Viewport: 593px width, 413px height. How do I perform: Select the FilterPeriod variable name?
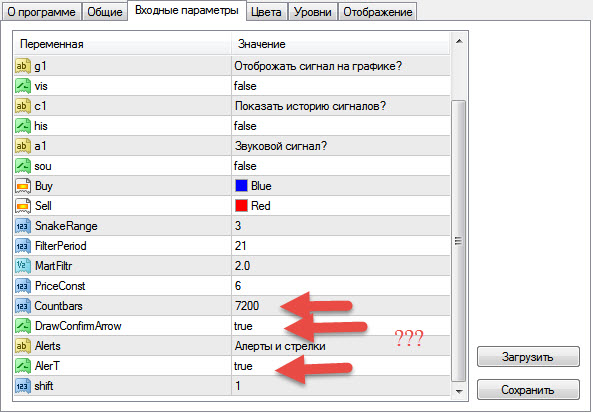[x=61, y=246]
